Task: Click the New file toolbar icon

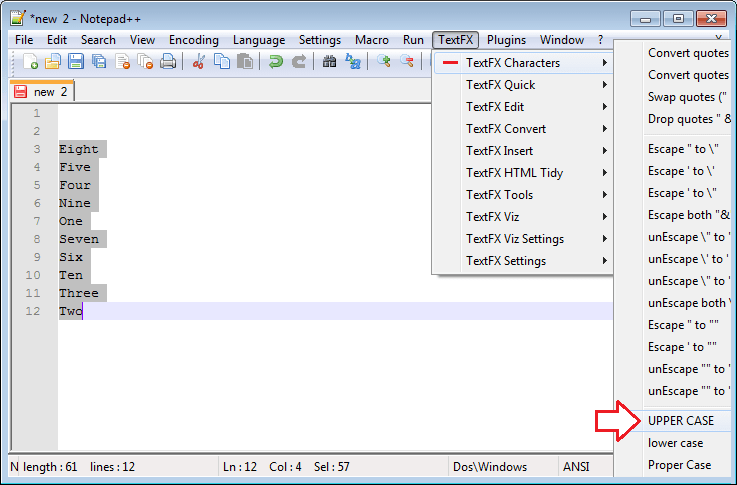Action: coord(31,62)
